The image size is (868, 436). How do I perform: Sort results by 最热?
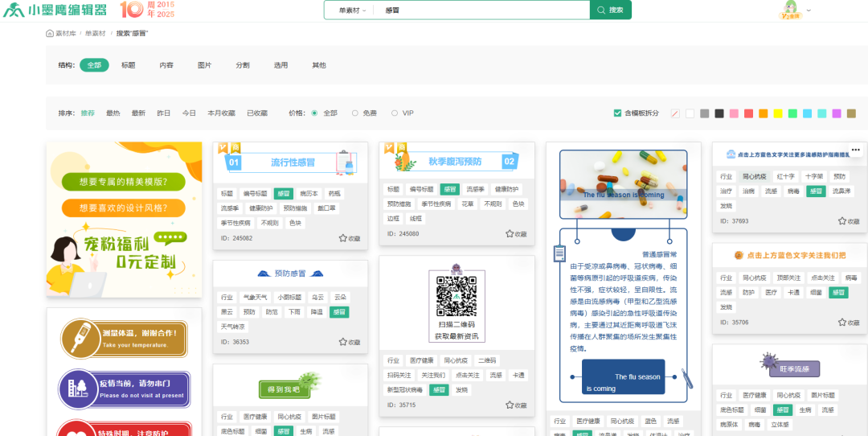coord(113,113)
